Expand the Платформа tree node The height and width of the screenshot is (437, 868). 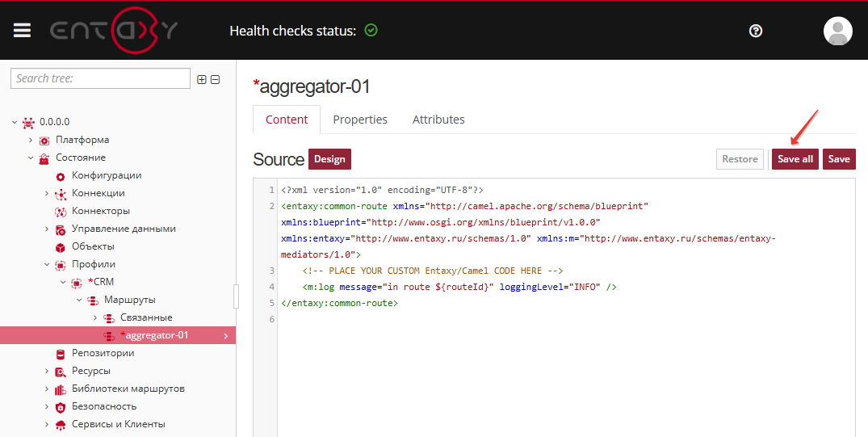point(31,140)
